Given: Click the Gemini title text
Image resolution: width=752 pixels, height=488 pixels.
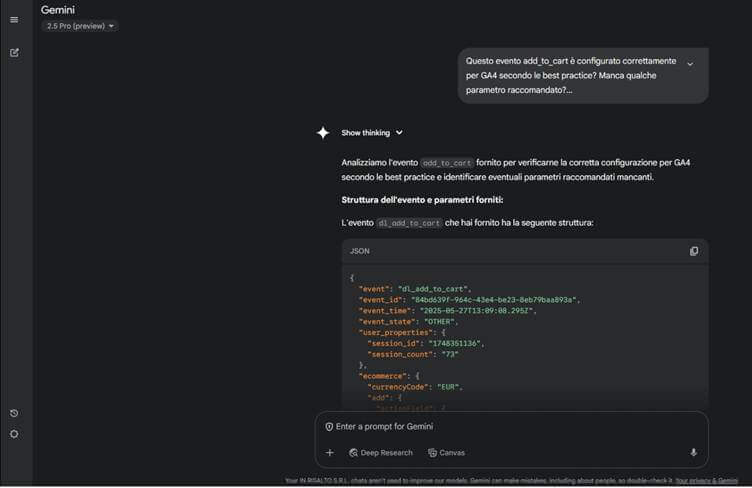Looking at the screenshot, I should coord(58,10).
